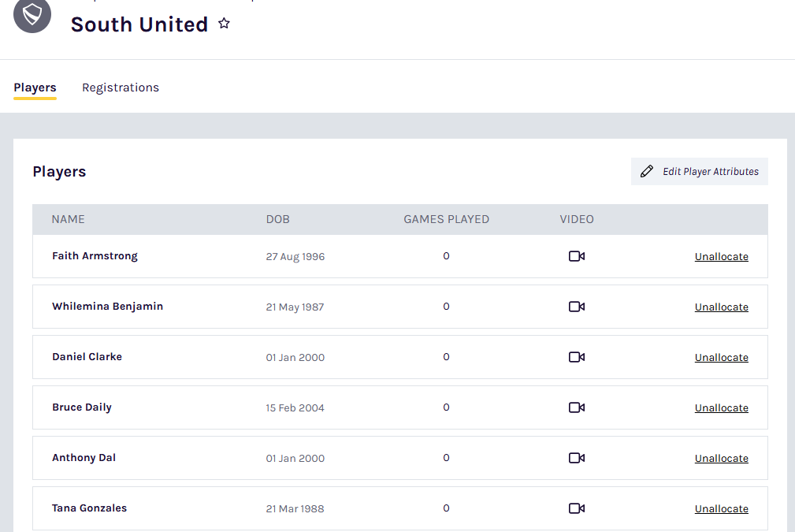The height and width of the screenshot is (532, 795).
Task: Click Tana Gonzales' video camera icon
Action: point(576,508)
